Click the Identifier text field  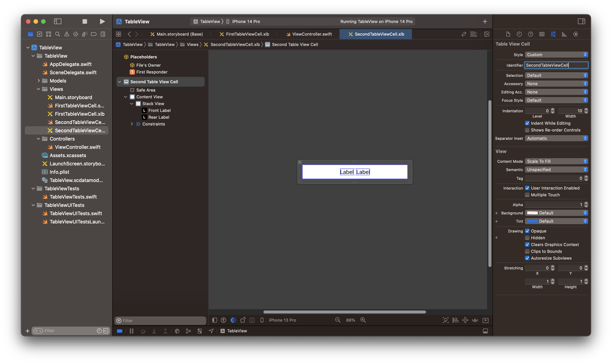pos(556,65)
